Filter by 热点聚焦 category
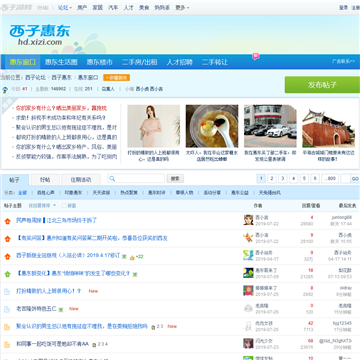360x360 pixels. 129,193
